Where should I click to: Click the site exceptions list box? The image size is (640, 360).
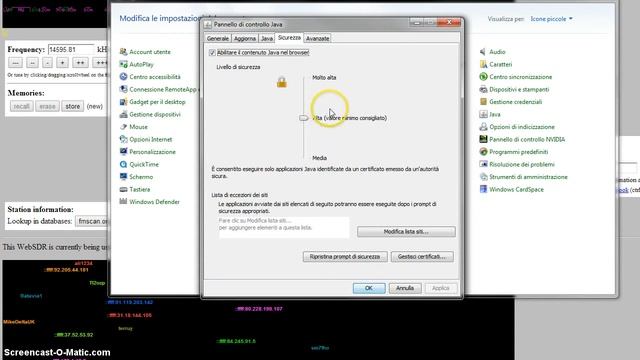[284, 228]
